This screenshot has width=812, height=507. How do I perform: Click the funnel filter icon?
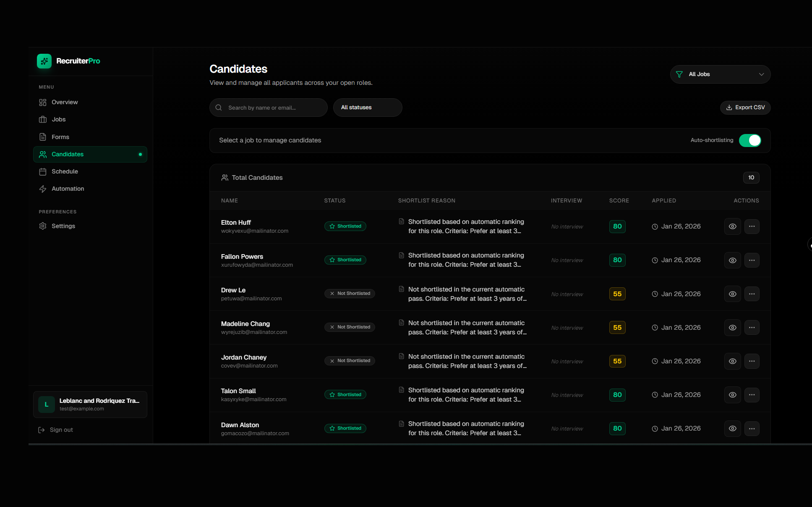[x=679, y=74]
